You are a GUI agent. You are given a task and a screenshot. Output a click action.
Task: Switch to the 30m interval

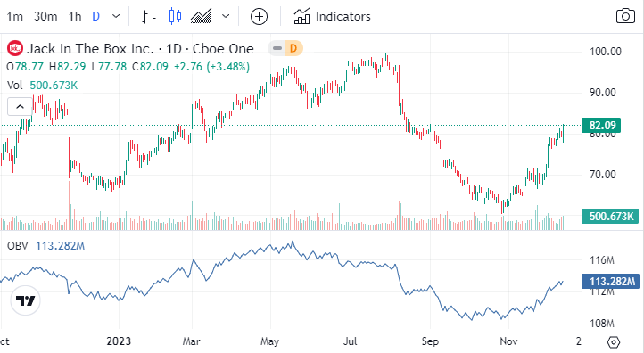45,16
